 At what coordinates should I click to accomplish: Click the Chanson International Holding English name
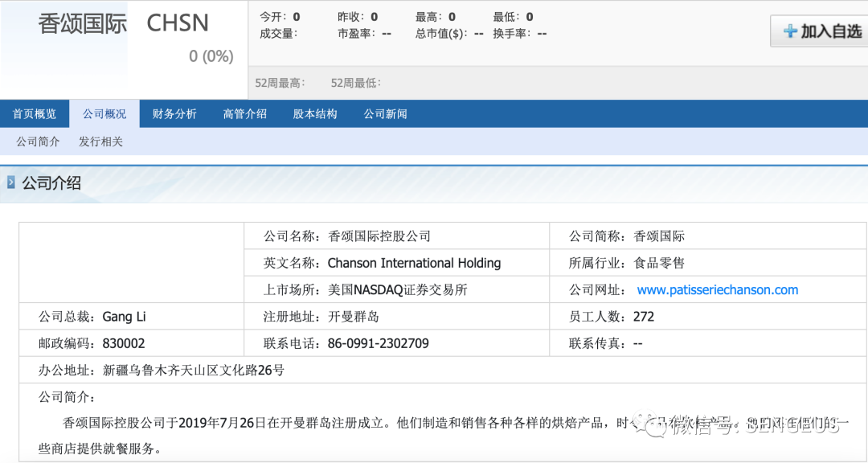414,263
